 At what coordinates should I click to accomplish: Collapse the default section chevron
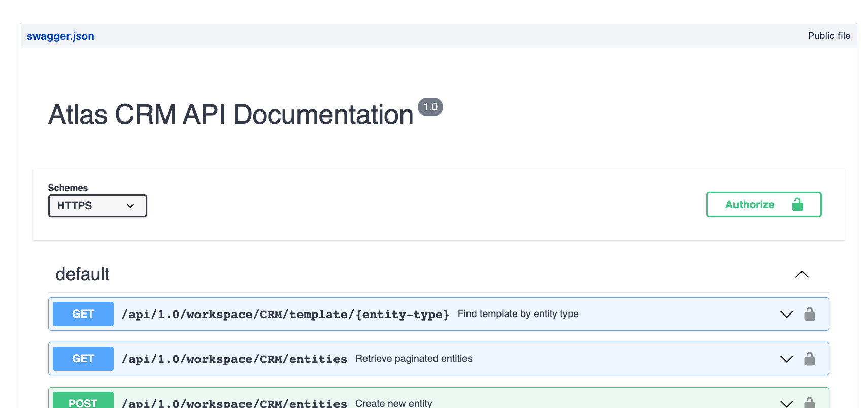[802, 275]
